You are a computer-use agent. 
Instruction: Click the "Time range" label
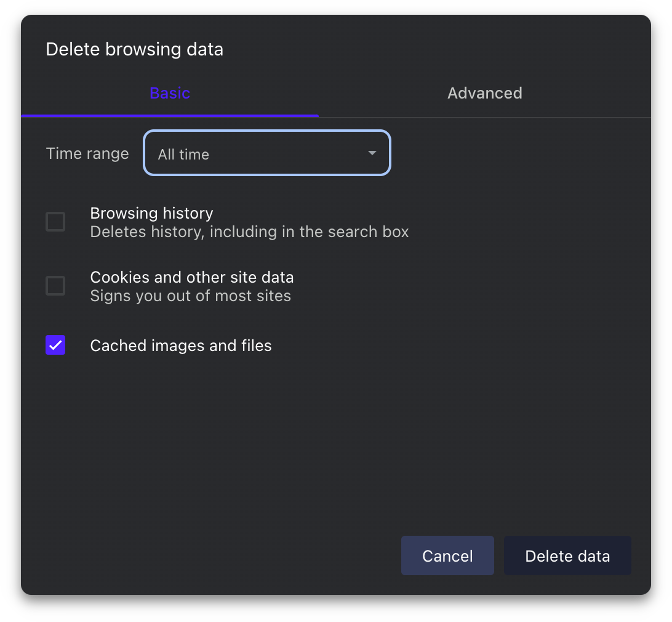click(87, 153)
